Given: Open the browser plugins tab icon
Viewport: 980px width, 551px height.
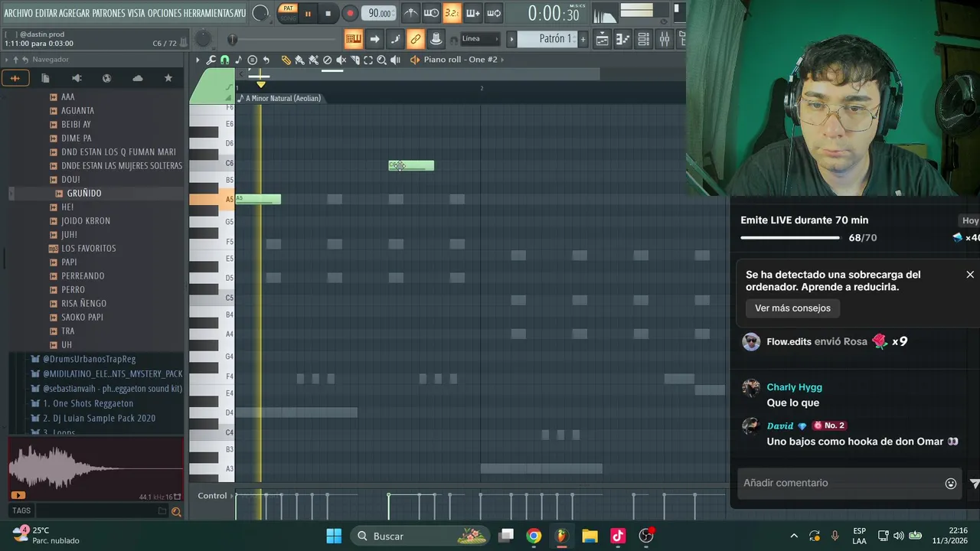Looking at the screenshot, I should pyautogui.click(x=76, y=78).
